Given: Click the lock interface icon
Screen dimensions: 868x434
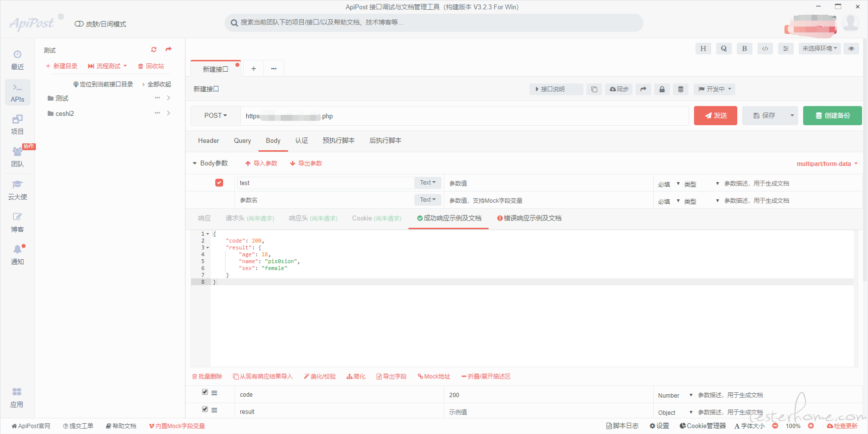Looking at the screenshot, I should coord(662,89).
